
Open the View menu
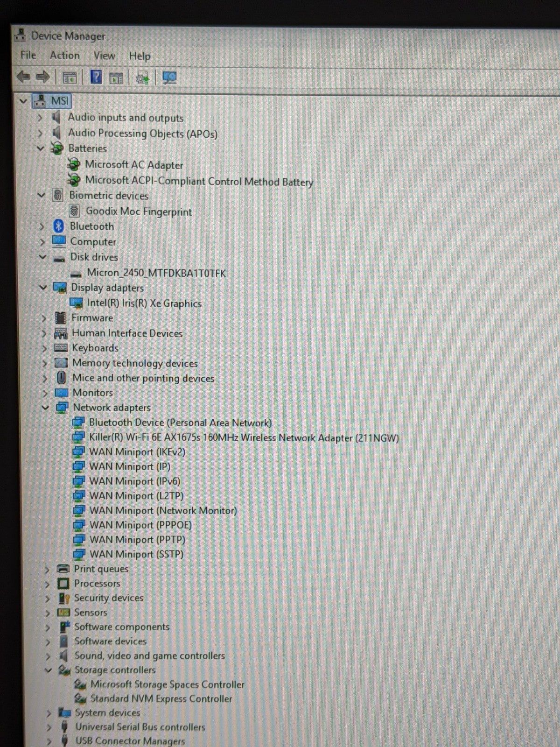[104, 56]
